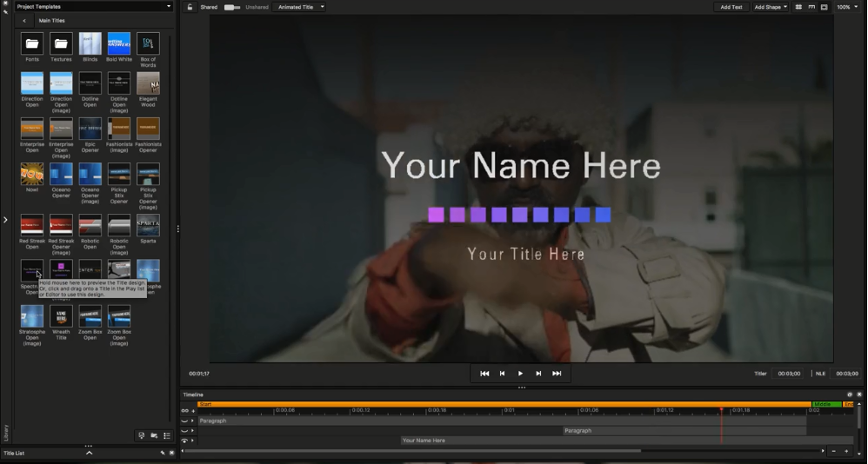Open the Add Shape dropdown
868x464 pixels.
click(771, 7)
